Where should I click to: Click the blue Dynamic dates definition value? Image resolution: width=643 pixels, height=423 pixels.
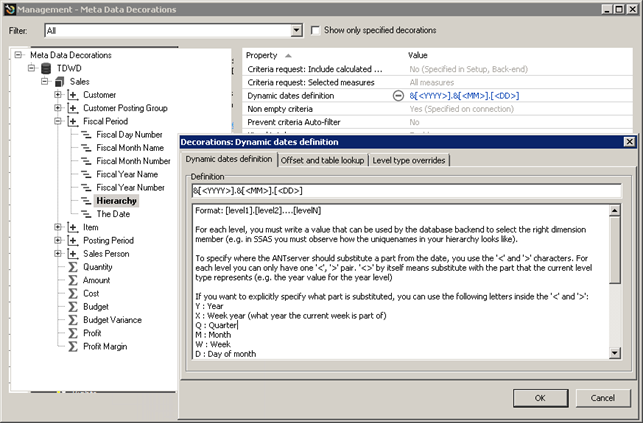point(464,96)
